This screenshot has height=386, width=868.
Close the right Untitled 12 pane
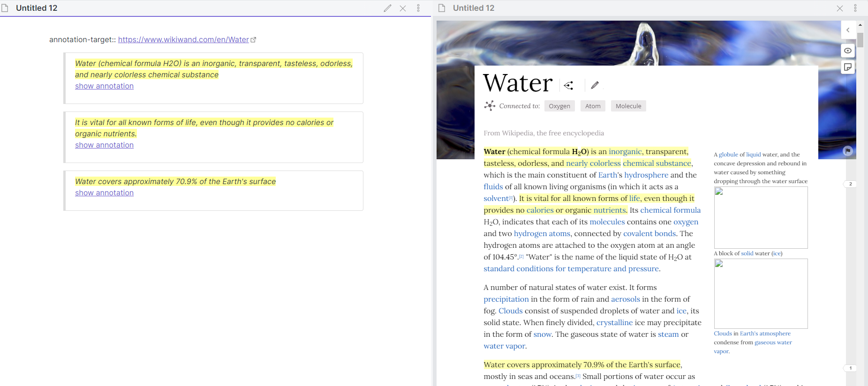(x=840, y=8)
